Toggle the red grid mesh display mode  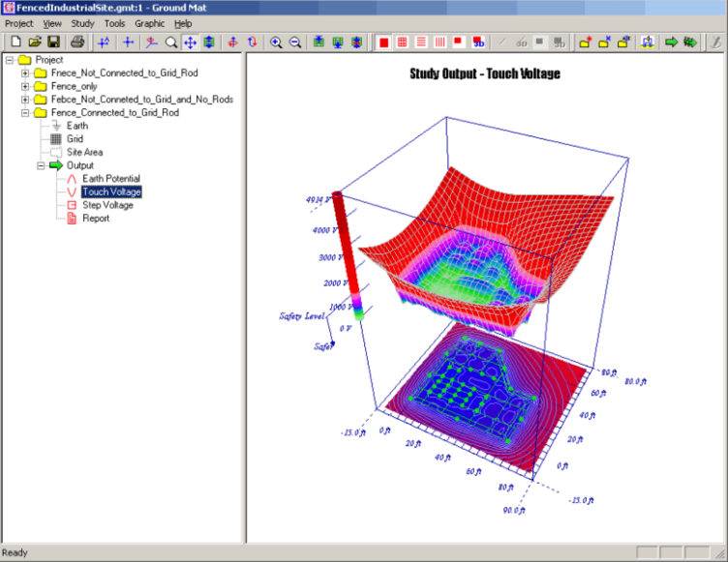(403, 43)
